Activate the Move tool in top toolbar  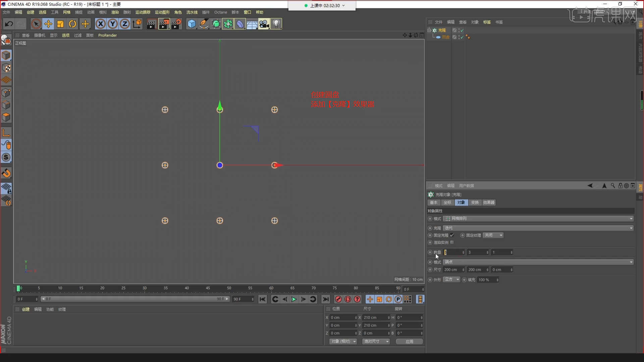tap(48, 24)
